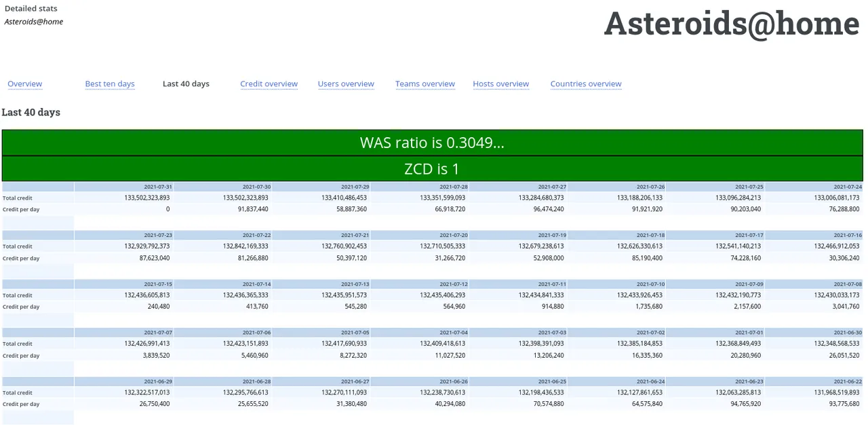Click the green WAS ratio banner
Screen dimensions: 868x425
click(x=432, y=143)
